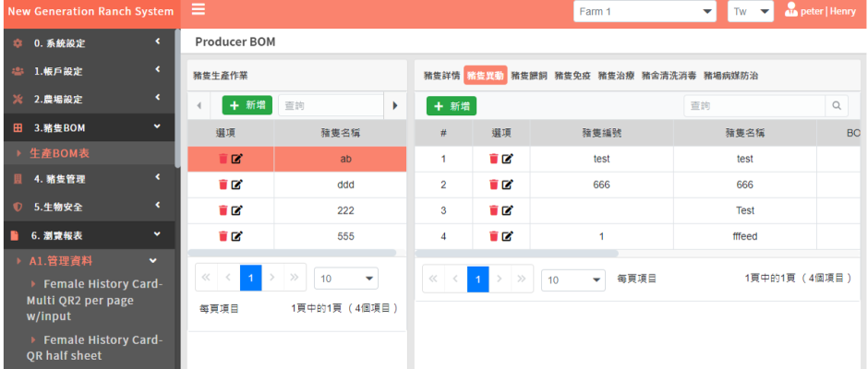Viewport: 868px width, 369px height.
Task: Delete the '555' row in left table
Action: pyautogui.click(x=223, y=236)
